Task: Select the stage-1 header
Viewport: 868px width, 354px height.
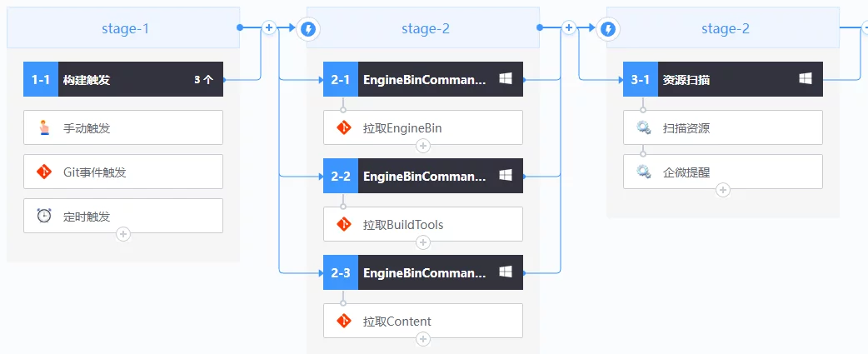Action: point(124,28)
